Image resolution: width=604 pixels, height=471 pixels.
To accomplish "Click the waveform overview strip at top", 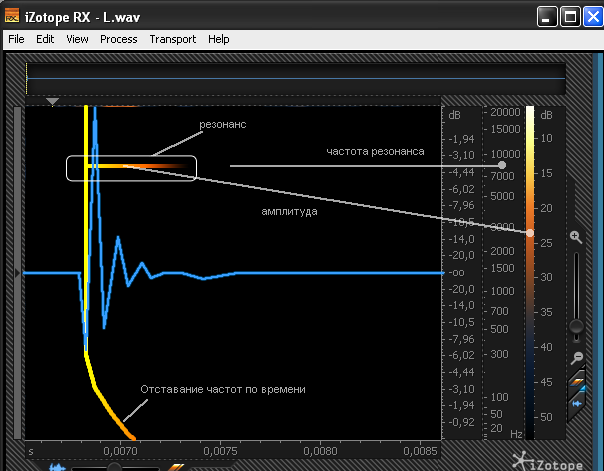I will click(296, 79).
